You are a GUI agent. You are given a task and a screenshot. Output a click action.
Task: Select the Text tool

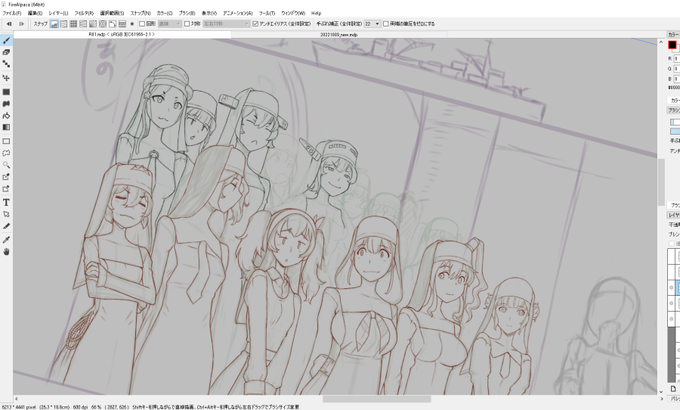point(6,203)
